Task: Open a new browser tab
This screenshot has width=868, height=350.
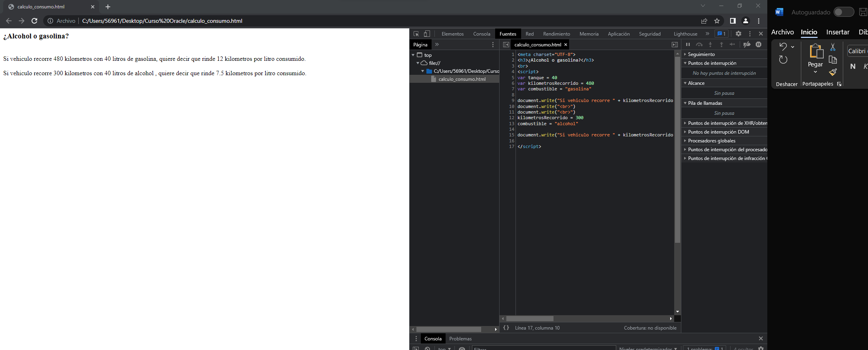Action: (108, 7)
